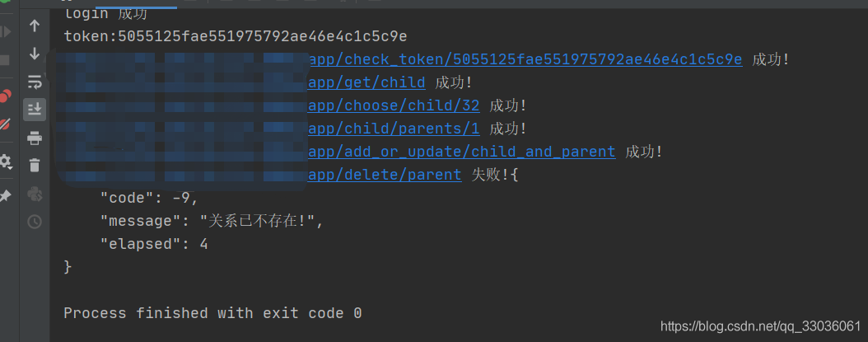Click the app/add_or_update/child_and_parent link
Viewport: 868px width, 342px height.
click(461, 152)
